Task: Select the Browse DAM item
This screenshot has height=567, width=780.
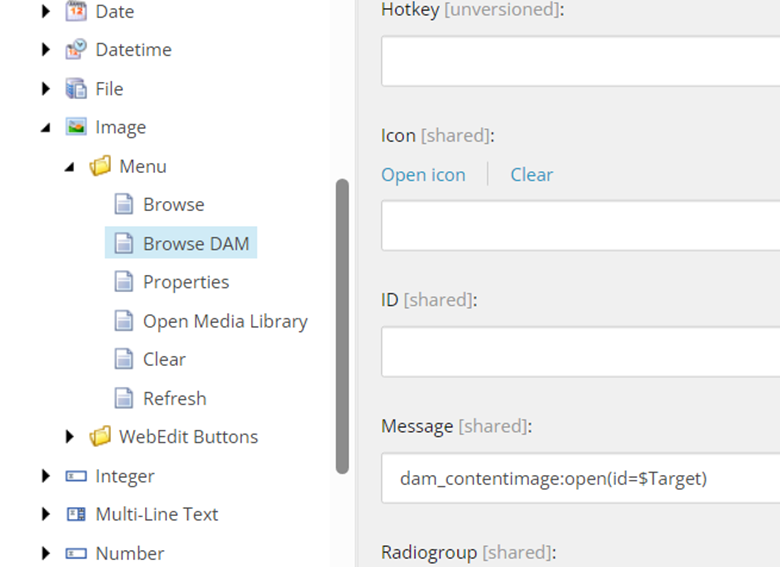Action: tap(195, 243)
